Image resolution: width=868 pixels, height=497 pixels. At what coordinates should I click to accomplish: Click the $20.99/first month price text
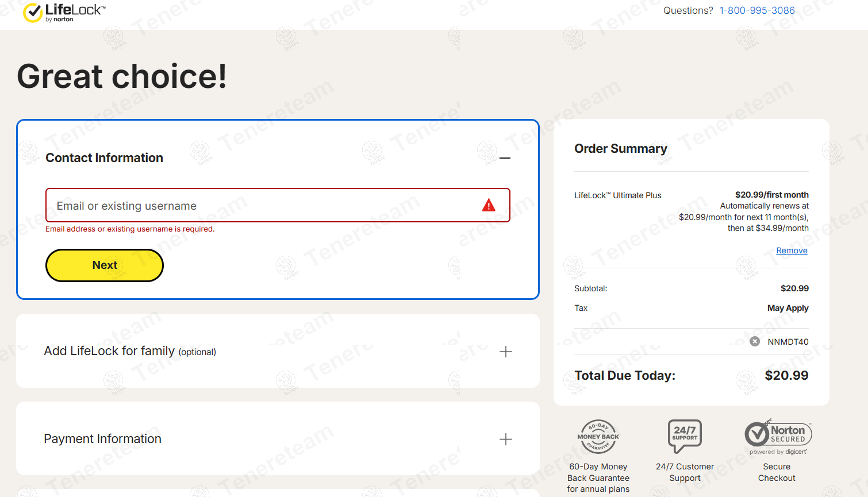click(x=771, y=195)
